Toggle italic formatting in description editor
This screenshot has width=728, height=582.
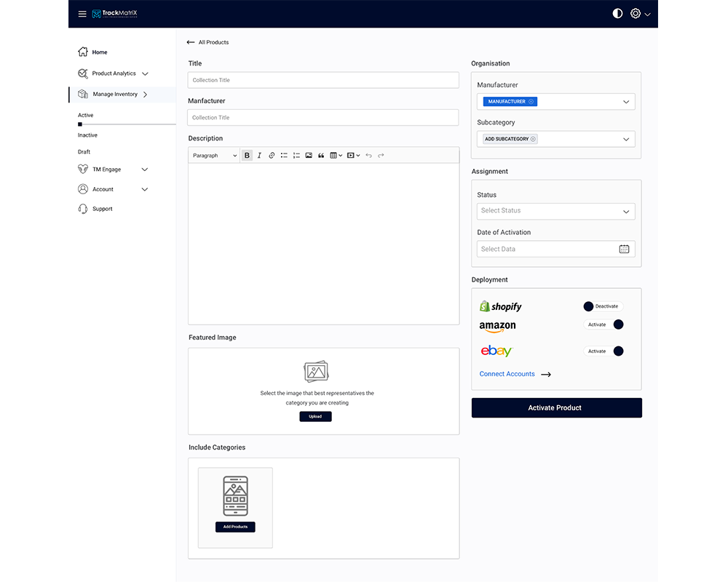[260, 156]
